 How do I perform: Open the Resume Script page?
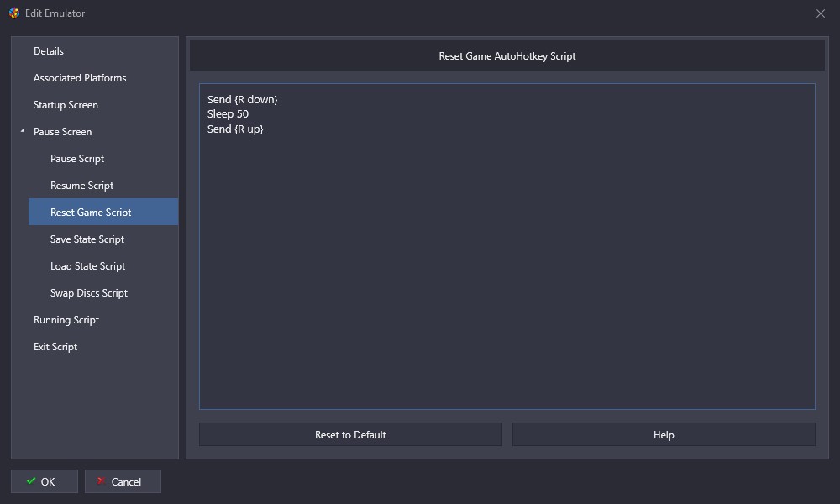[x=82, y=186]
